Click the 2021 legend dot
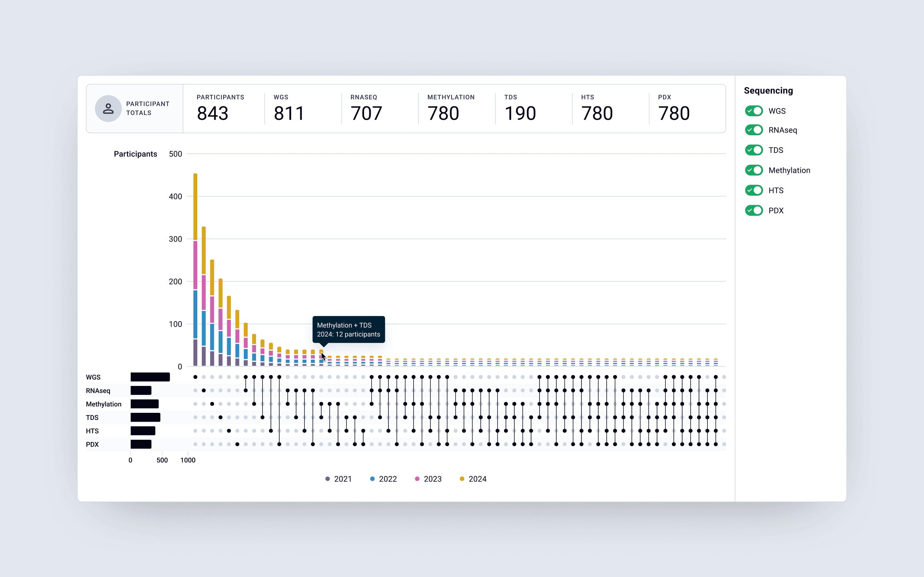The width and height of the screenshot is (924, 577). pos(327,479)
